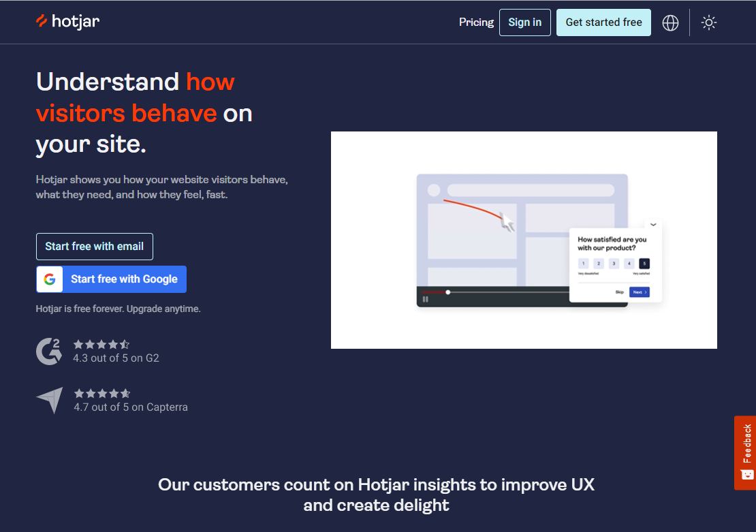Select rating 5 in survey
Screen dimensions: 756x532
point(644,264)
